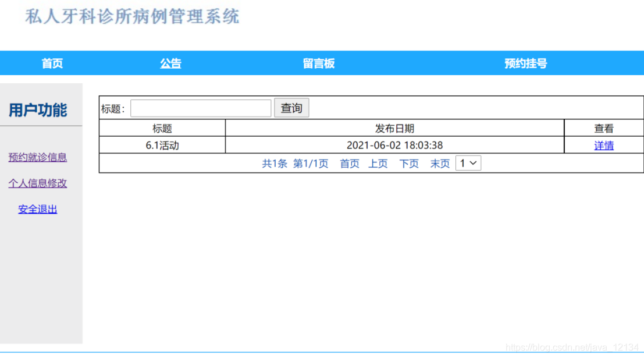Click the 共1条 total count text
The width and height of the screenshot is (644, 358).
click(x=275, y=163)
